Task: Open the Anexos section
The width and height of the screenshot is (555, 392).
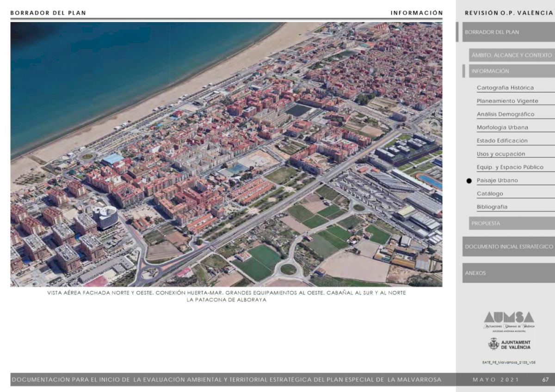Action: (x=509, y=273)
